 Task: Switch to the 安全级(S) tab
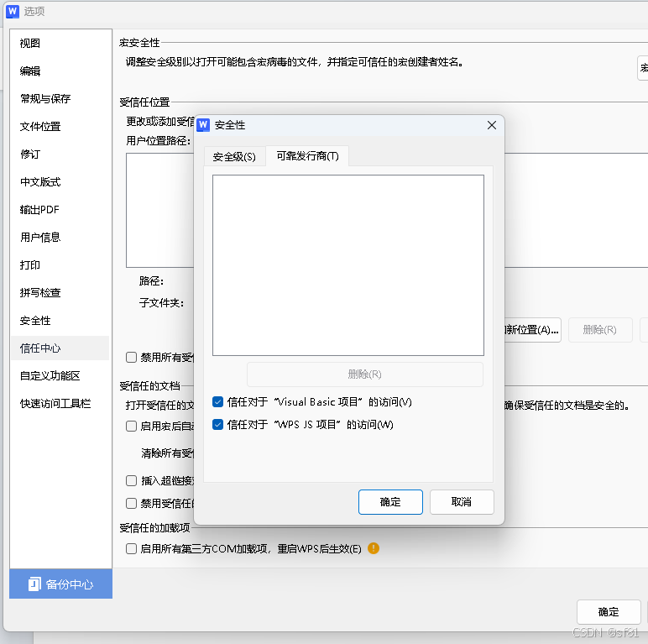234,156
